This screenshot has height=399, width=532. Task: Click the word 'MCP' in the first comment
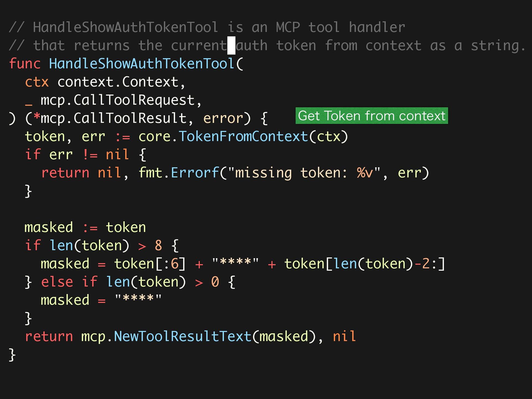point(288,27)
